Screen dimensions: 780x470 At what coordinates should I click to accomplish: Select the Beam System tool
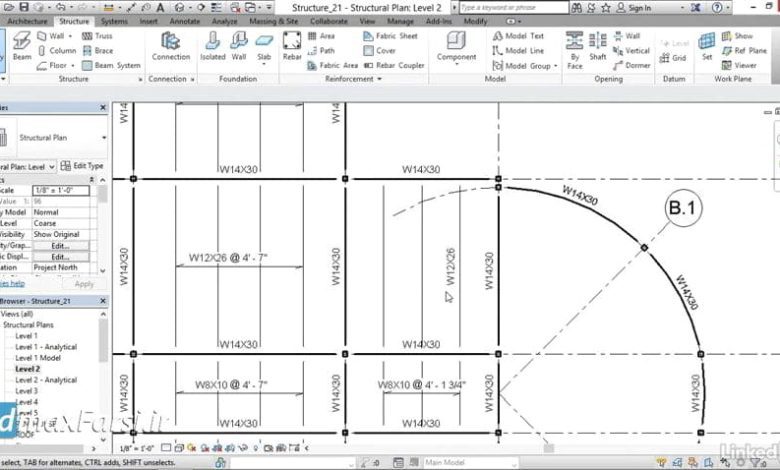(111, 65)
